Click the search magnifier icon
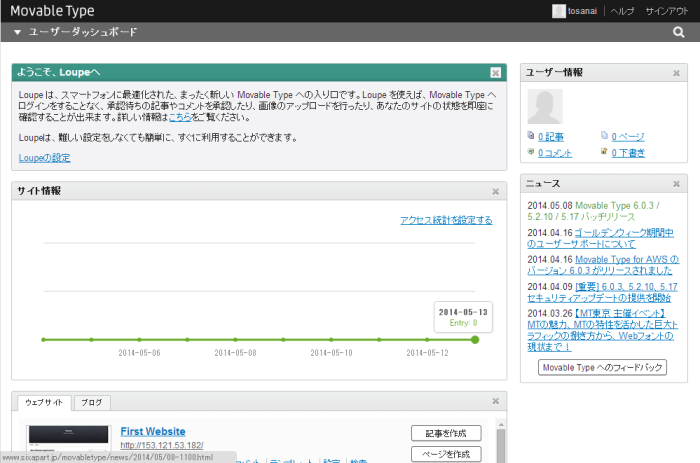The image size is (700, 463). point(679,32)
